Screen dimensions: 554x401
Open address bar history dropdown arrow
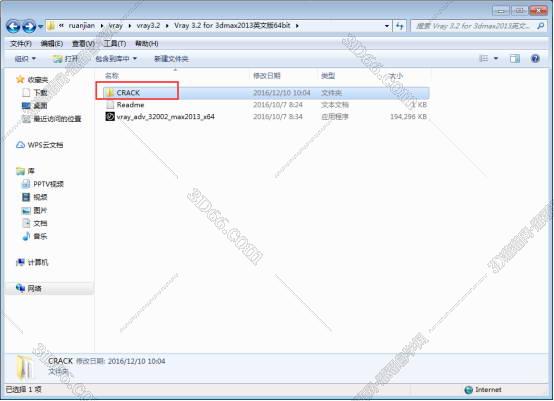click(387, 26)
